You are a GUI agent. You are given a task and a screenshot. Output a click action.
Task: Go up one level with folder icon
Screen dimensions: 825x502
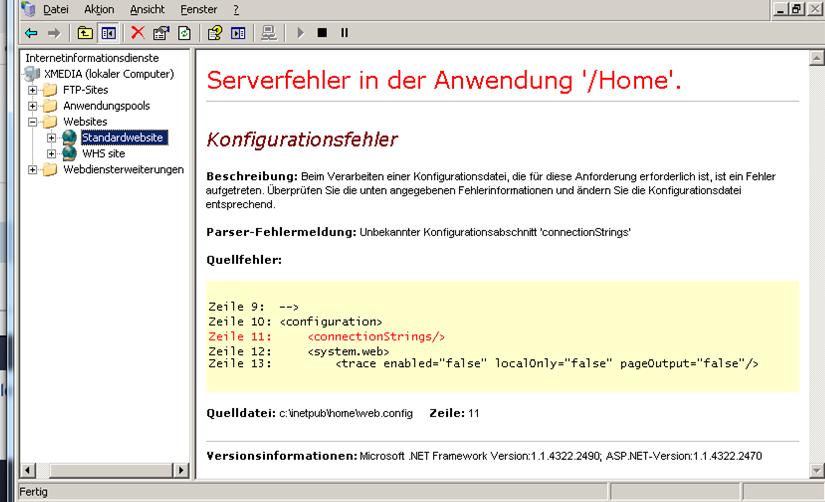coord(85,33)
